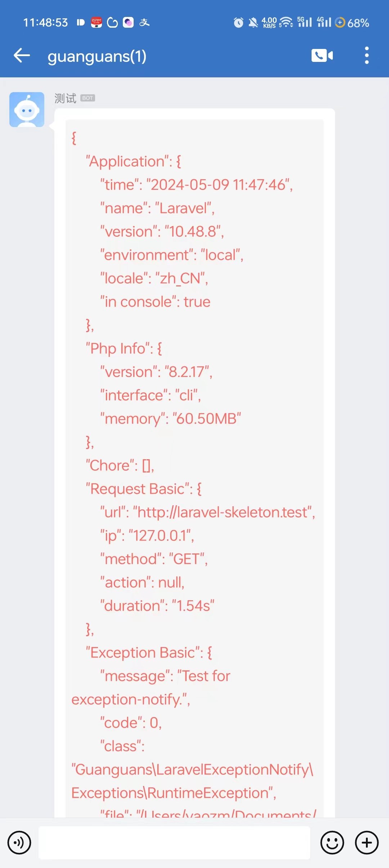This screenshot has height=868, width=389.
Task: Tap the bot avatar
Action: pos(27,109)
